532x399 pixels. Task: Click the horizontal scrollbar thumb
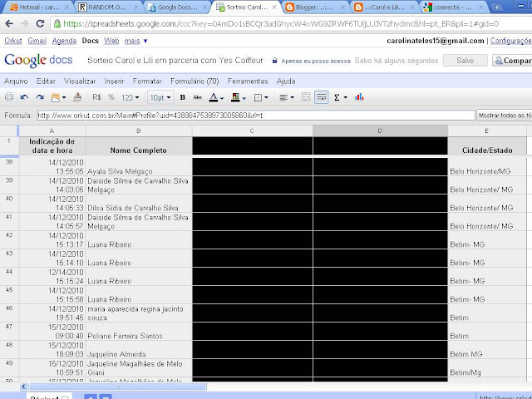pyautogui.click(x=117, y=387)
